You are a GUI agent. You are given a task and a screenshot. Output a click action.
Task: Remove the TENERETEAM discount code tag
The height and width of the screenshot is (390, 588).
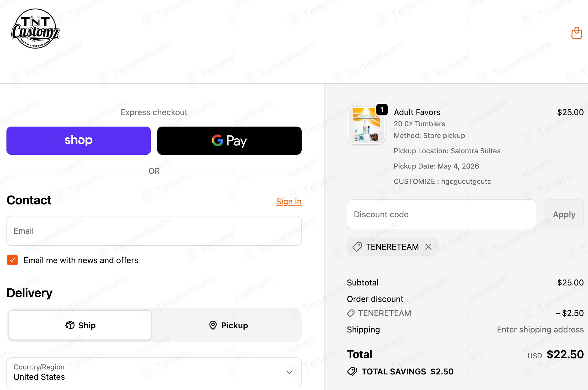[428, 247]
